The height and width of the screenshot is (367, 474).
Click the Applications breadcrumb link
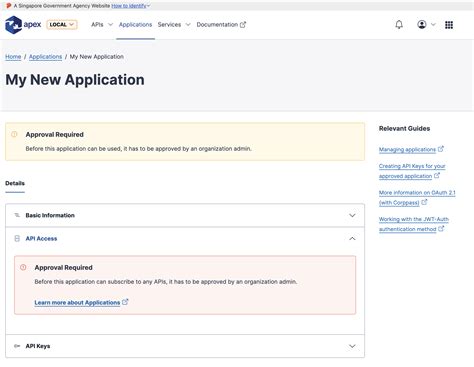45,57
